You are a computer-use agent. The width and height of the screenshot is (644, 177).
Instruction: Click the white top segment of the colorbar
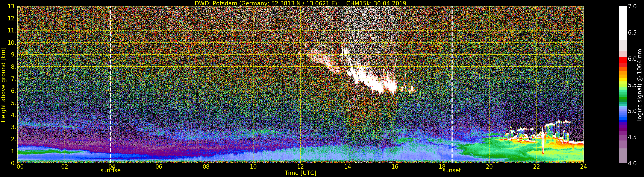[x=623, y=23]
